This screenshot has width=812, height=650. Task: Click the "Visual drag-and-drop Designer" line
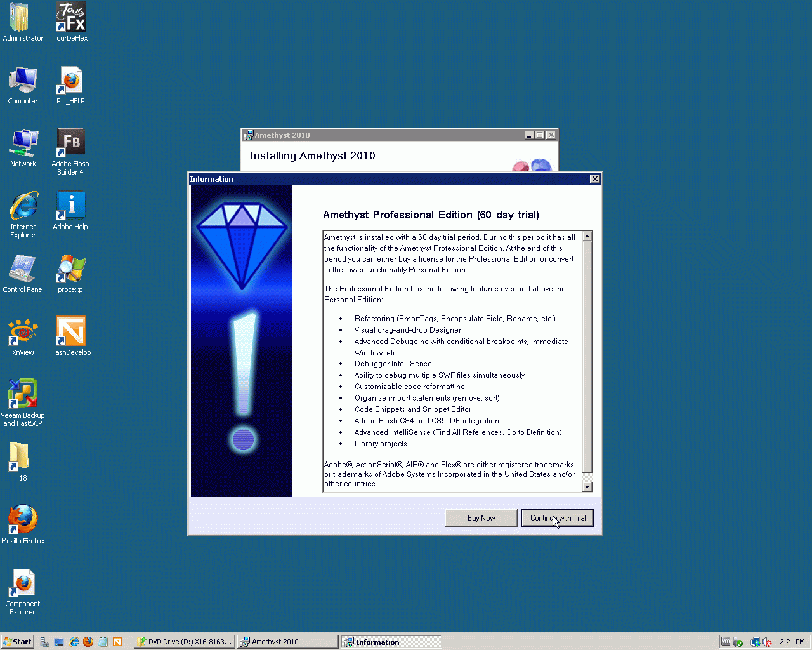408,330
